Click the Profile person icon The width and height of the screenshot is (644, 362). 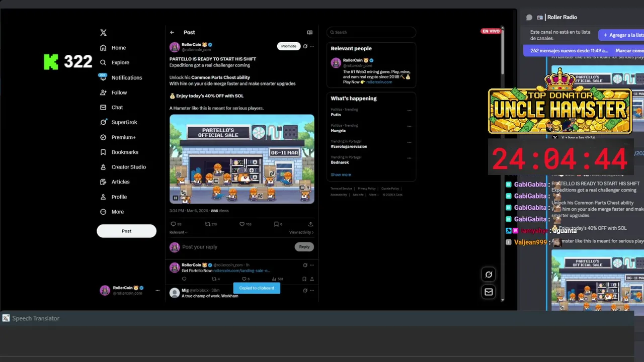click(103, 197)
